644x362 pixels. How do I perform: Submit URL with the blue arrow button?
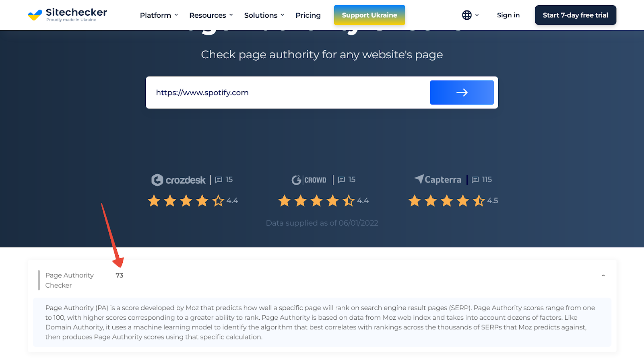[x=462, y=93]
